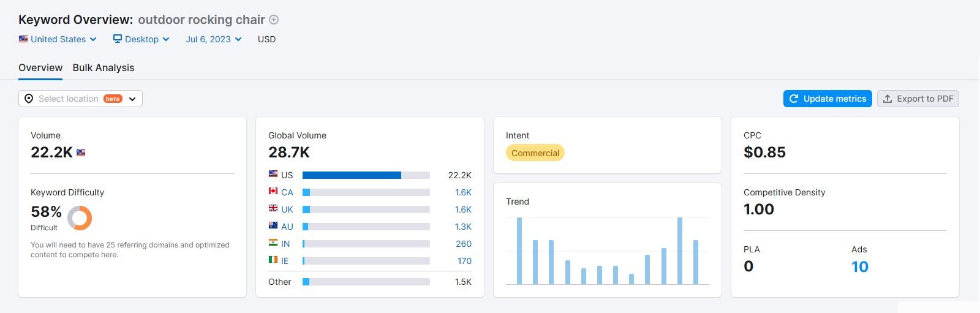
Task: Click the 260 volume for IN
Action: click(464, 244)
